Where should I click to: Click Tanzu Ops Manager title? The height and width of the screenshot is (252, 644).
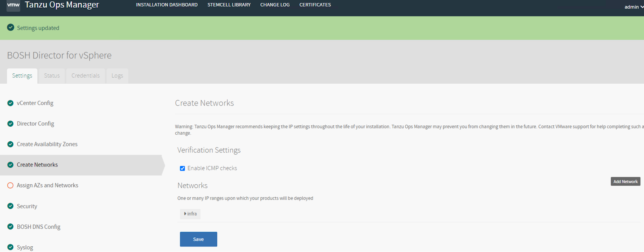[62, 5]
